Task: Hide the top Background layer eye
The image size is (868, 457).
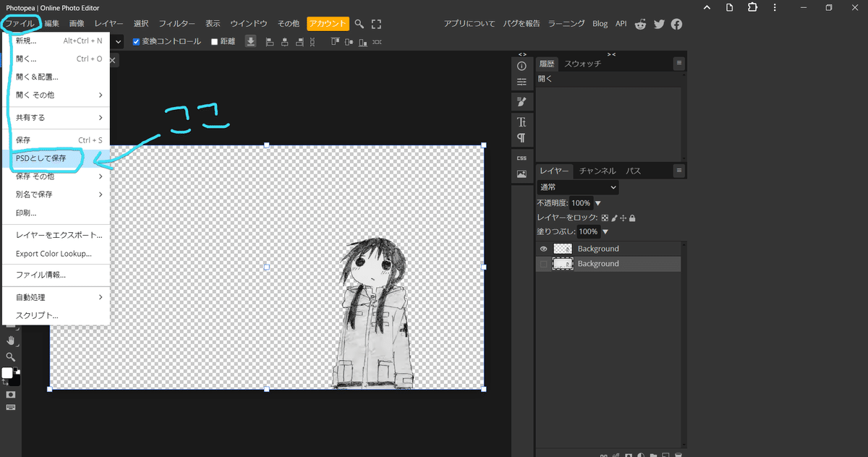Action: (544, 249)
